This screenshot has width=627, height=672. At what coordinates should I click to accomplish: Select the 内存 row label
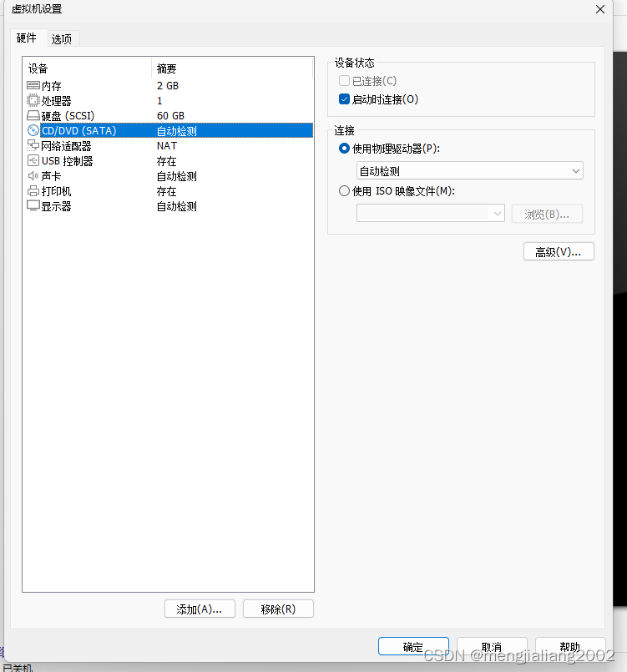pos(52,86)
